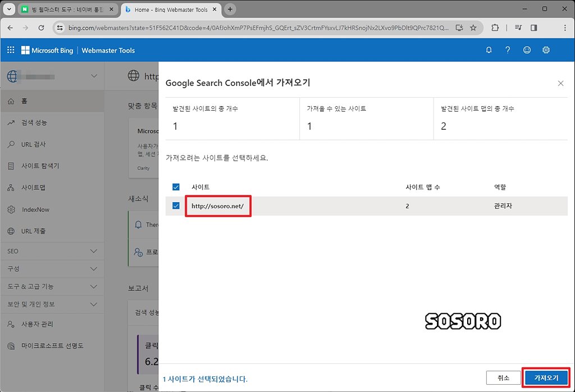Screen dimensions: 575x392
Task: Reload the page with refresh icon
Action: [x=41, y=28]
